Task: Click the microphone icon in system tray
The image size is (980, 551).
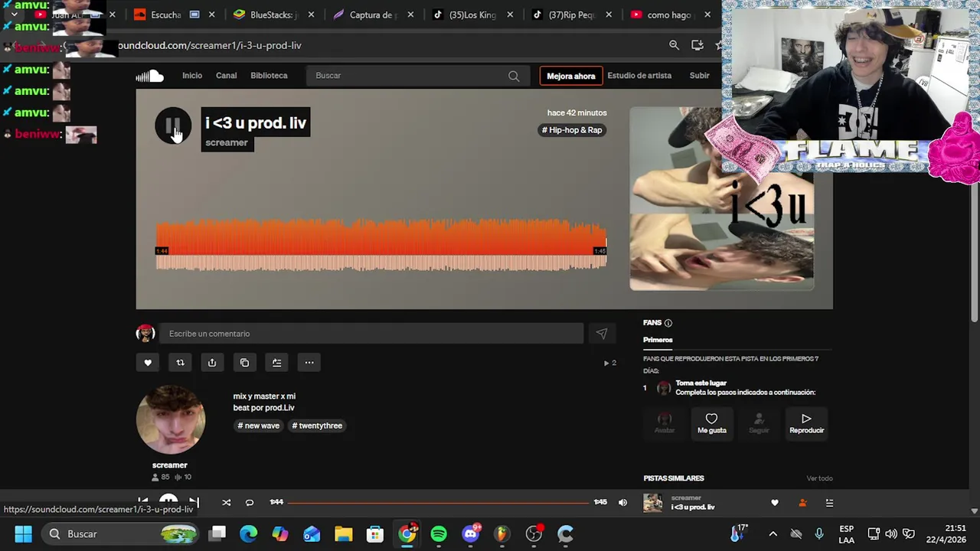Action: tap(819, 533)
